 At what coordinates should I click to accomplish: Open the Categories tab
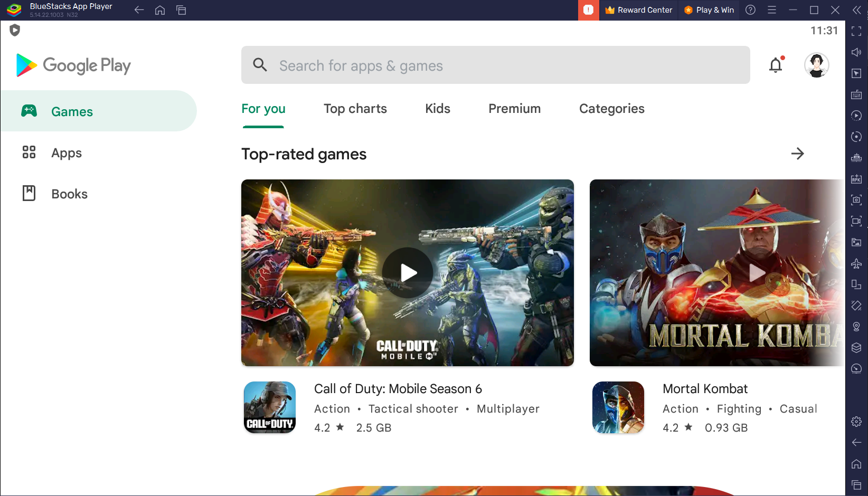pyautogui.click(x=611, y=109)
